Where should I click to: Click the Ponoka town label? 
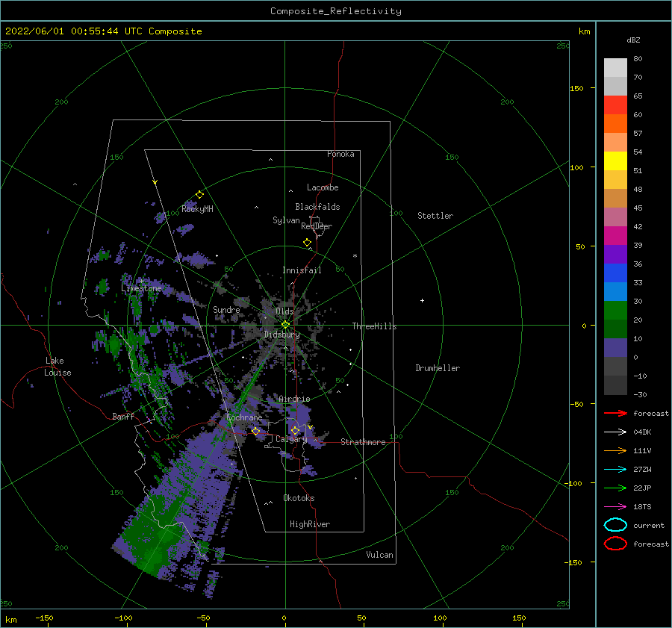click(x=340, y=154)
